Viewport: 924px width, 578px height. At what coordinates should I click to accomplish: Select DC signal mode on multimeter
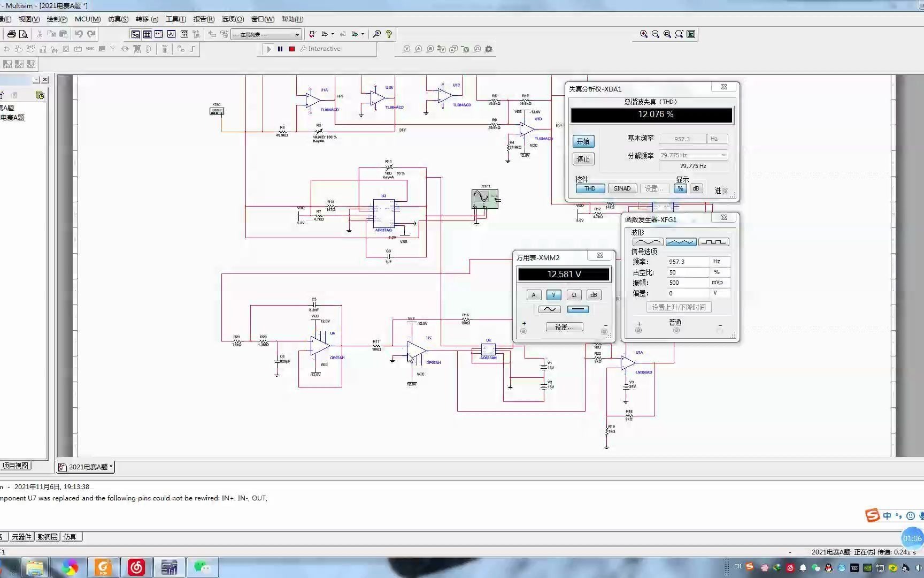(x=577, y=309)
